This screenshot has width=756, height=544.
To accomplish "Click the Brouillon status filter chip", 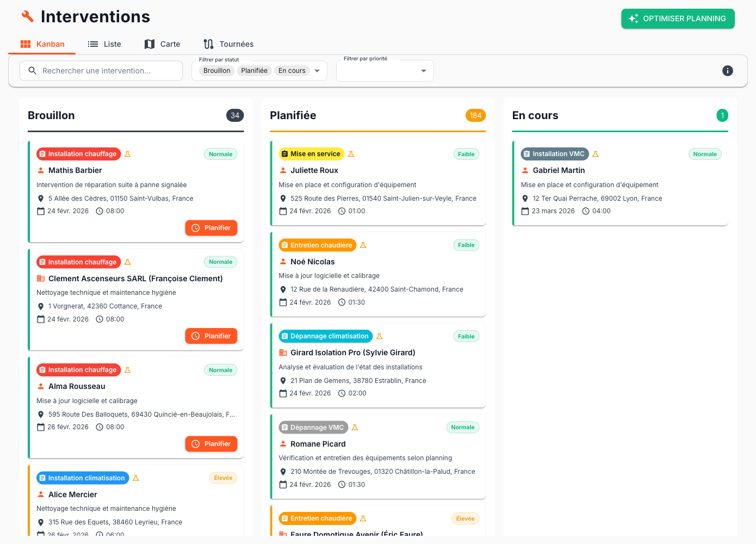I will [216, 71].
